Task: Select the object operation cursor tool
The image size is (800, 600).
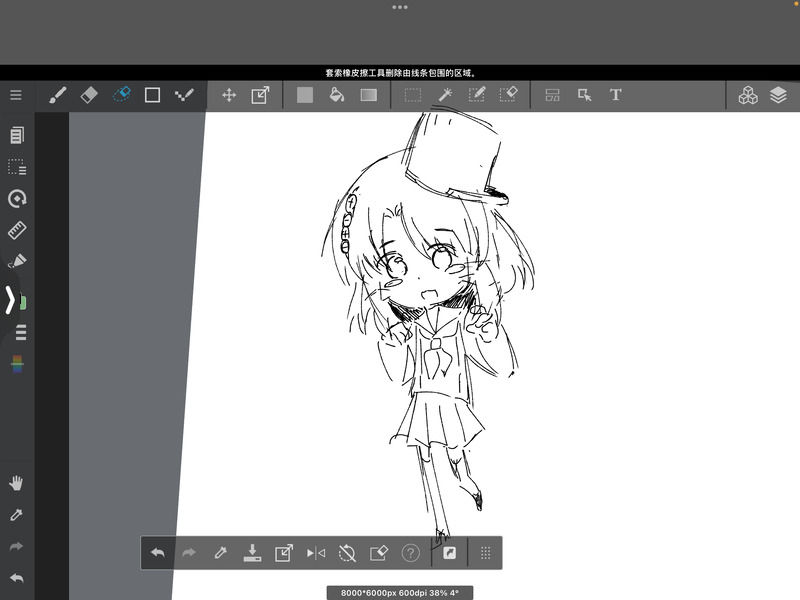Action: click(584, 95)
